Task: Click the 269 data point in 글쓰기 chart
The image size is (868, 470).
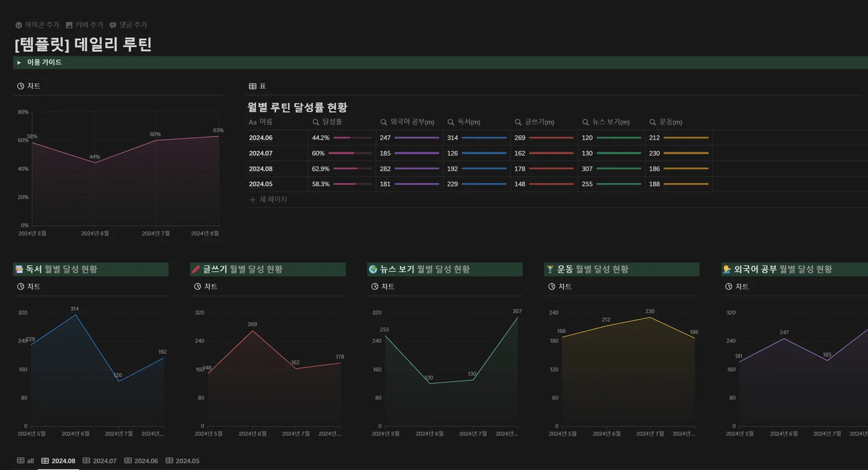Action: click(x=252, y=330)
